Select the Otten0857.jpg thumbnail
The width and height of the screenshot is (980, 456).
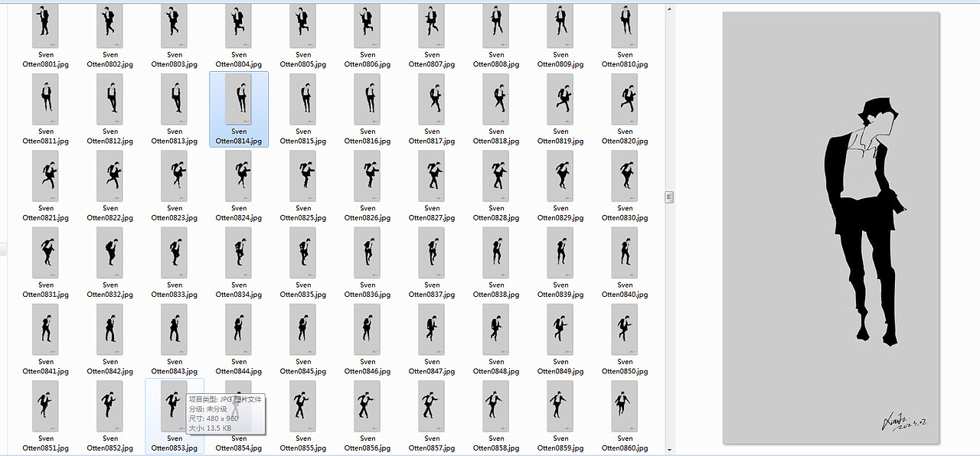(x=432, y=406)
